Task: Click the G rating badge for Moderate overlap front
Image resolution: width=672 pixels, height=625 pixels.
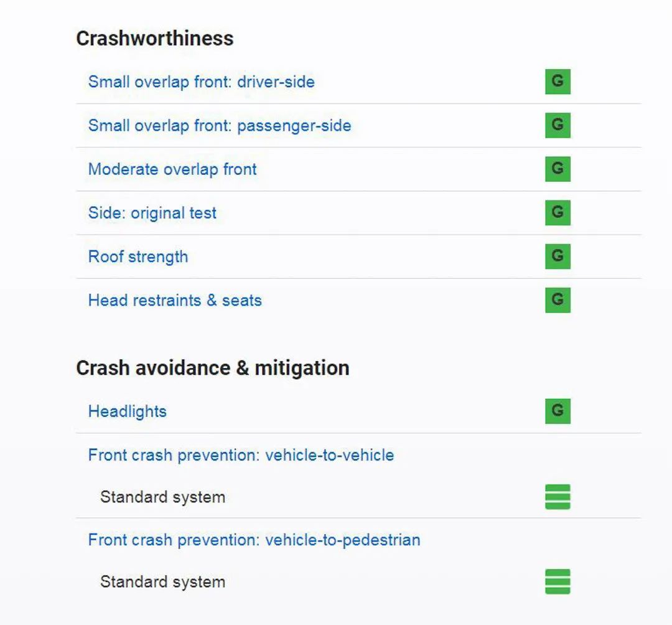Action: [x=558, y=169]
